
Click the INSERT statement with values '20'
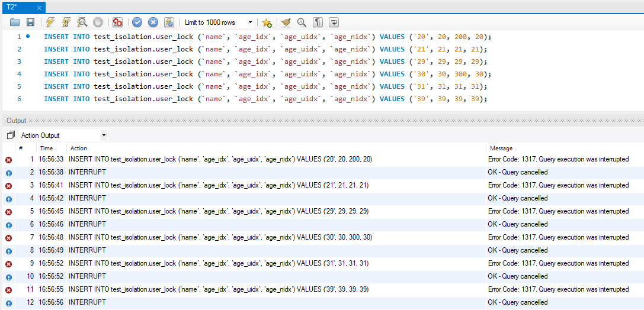pos(267,37)
